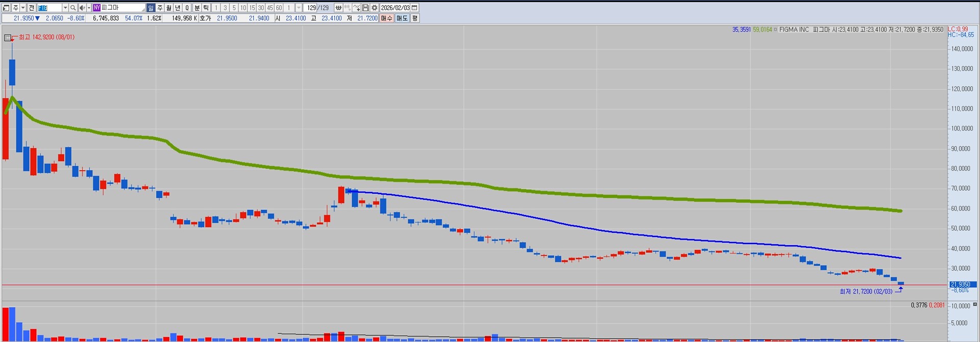The height and width of the screenshot is (342, 980).
Task: Click the 6,745,833 volume value
Action: pyautogui.click(x=106, y=18)
